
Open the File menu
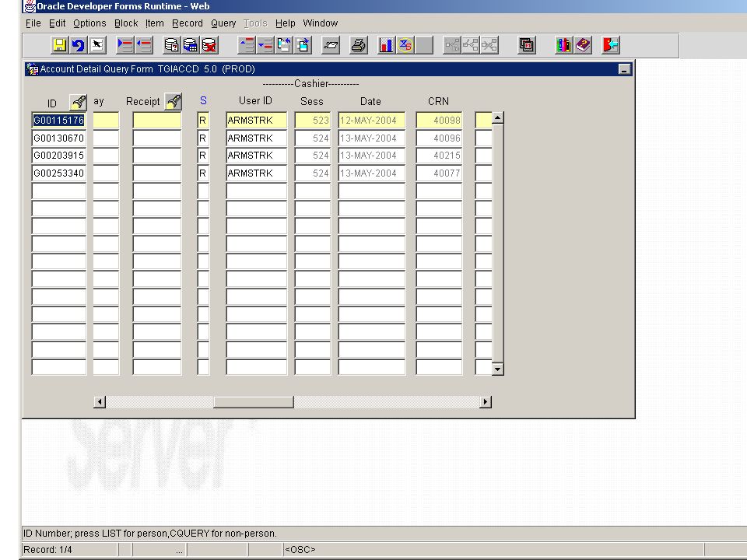click(33, 23)
